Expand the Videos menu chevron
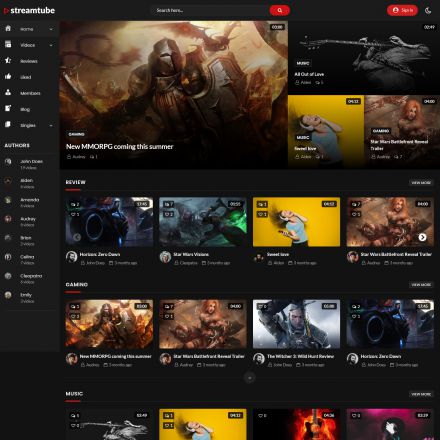 [51, 45]
